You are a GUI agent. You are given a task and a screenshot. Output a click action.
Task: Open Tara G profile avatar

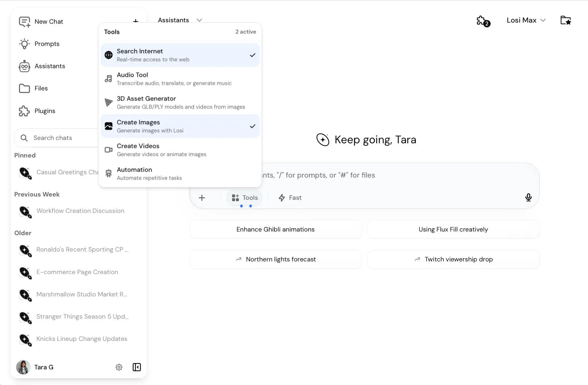(23, 367)
